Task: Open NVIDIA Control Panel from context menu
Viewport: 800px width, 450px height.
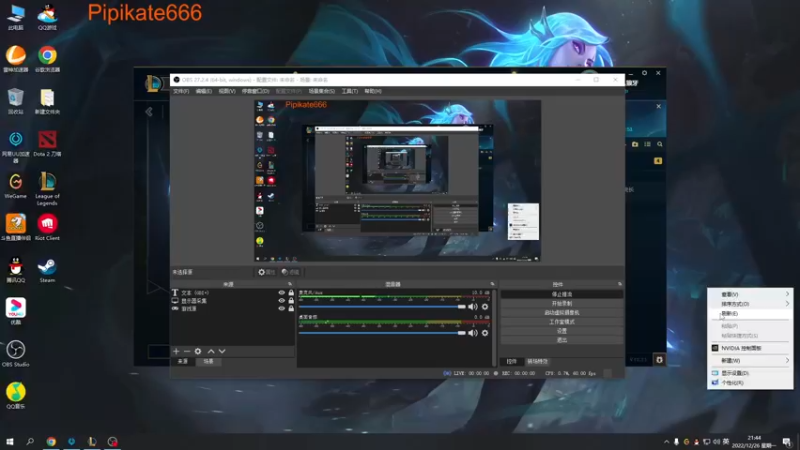Action: coord(750,348)
